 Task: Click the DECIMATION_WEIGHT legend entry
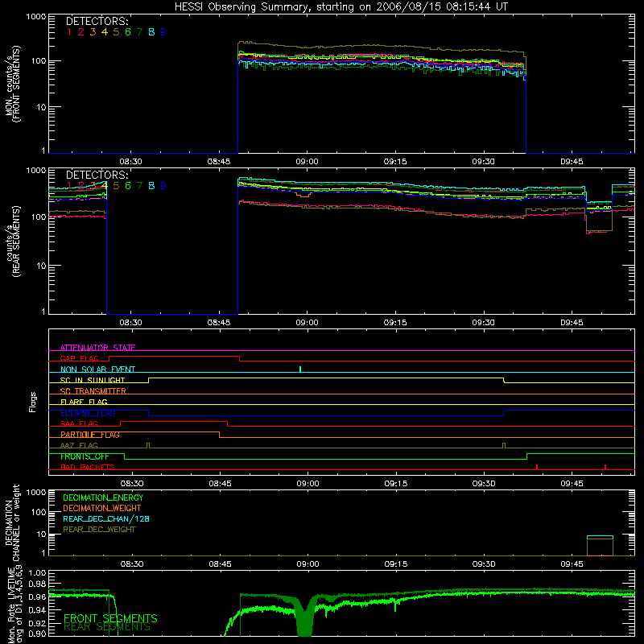pyautogui.click(x=102, y=508)
